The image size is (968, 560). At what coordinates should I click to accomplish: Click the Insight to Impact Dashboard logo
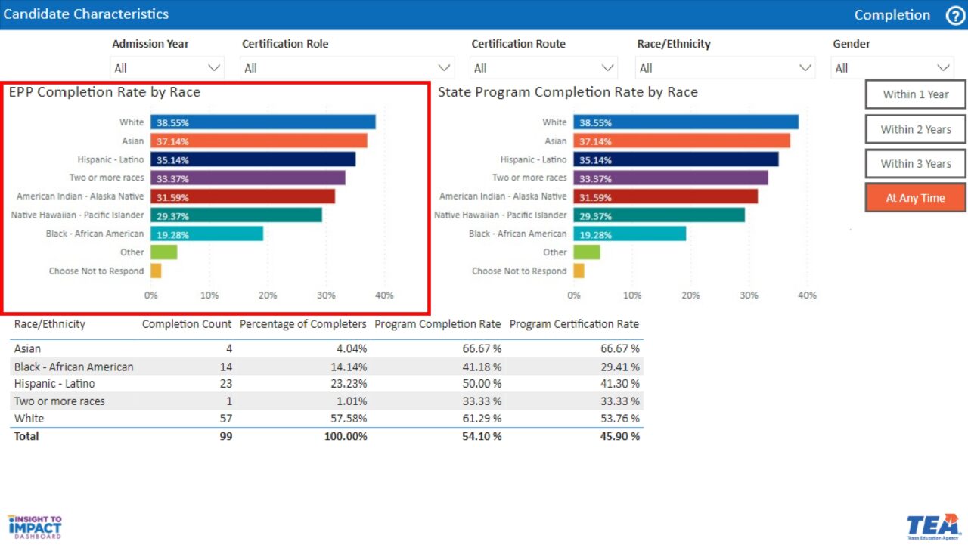pyautogui.click(x=35, y=527)
